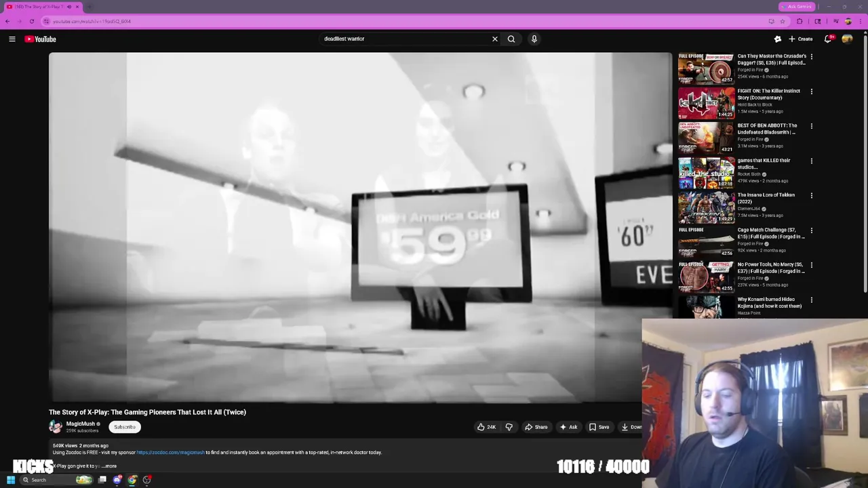Click the '549K views 2 months ago' text

[x=81, y=445]
